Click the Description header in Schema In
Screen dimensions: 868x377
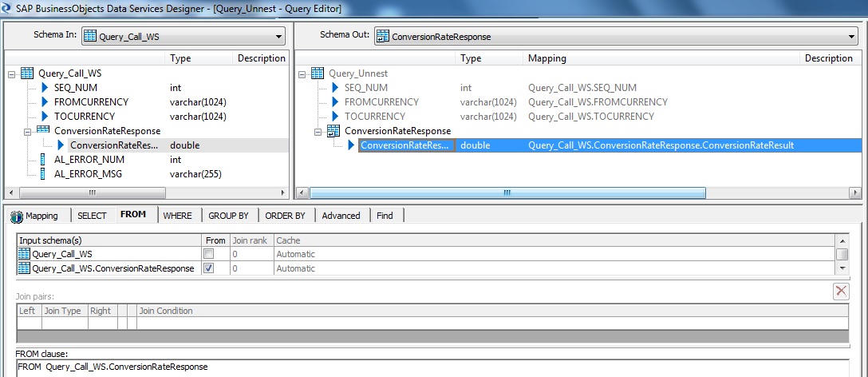[x=261, y=58]
